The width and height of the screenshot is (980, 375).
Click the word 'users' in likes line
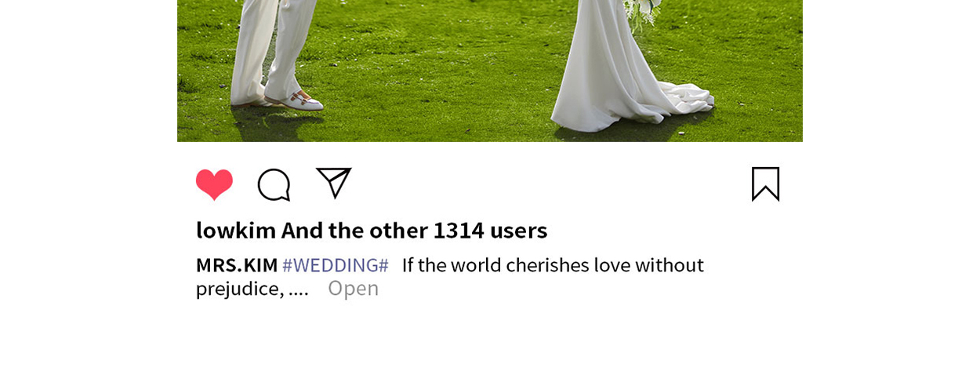pyautogui.click(x=519, y=230)
